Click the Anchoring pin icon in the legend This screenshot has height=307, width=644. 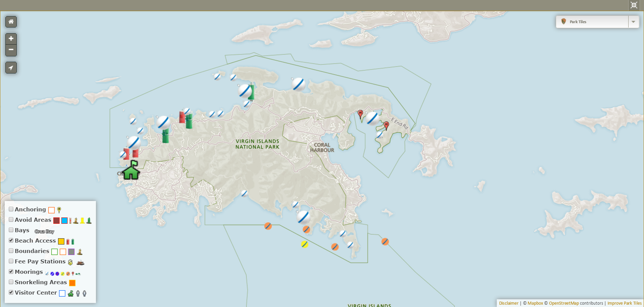pos(59,210)
